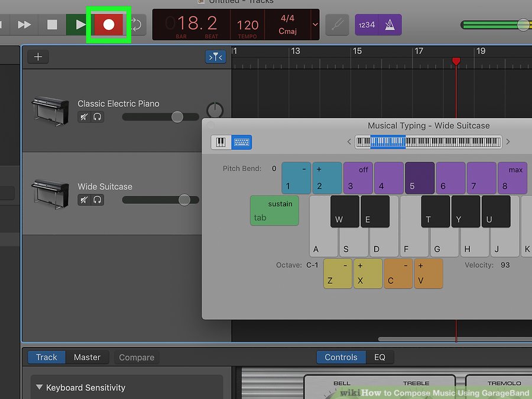Select the Wide Suitcase track icon
Viewport: 532px width, 399px height.
coord(50,194)
